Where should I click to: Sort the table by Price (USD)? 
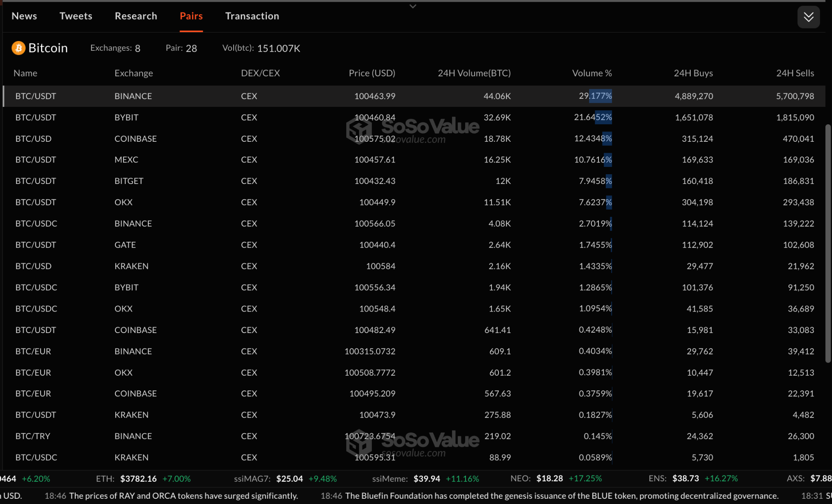(x=372, y=73)
